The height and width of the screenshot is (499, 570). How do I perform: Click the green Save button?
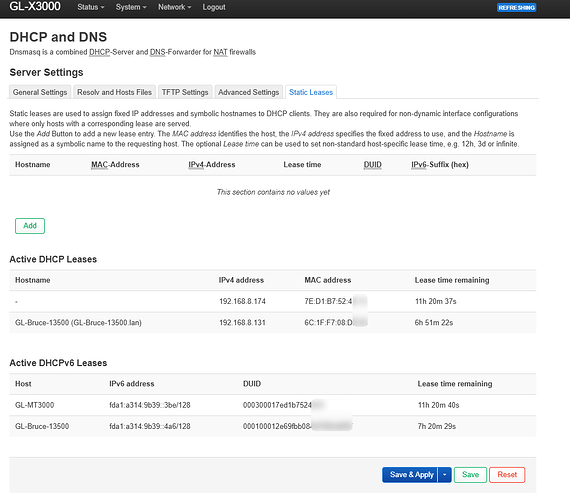pyautogui.click(x=470, y=475)
